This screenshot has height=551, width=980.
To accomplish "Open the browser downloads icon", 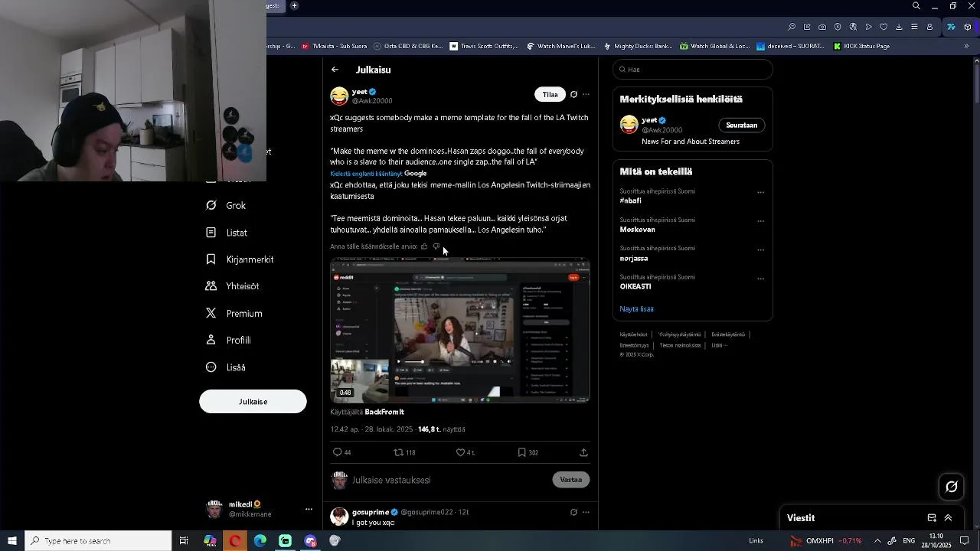I will point(899,27).
